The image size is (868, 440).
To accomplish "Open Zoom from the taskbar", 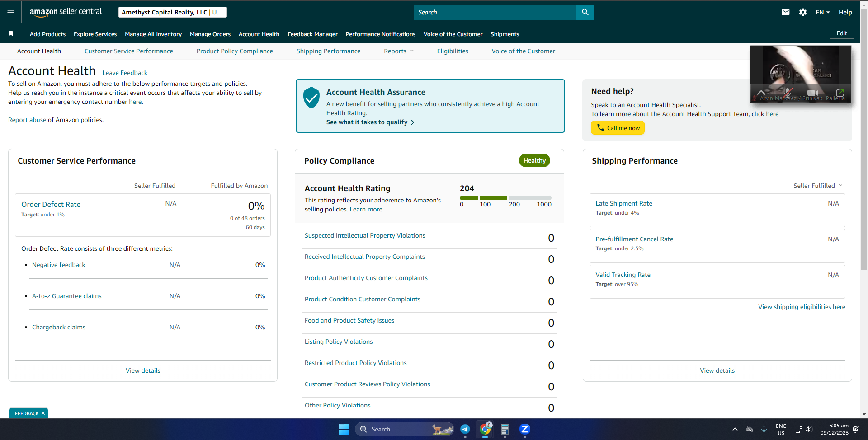I will pyautogui.click(x=524, y=429).
